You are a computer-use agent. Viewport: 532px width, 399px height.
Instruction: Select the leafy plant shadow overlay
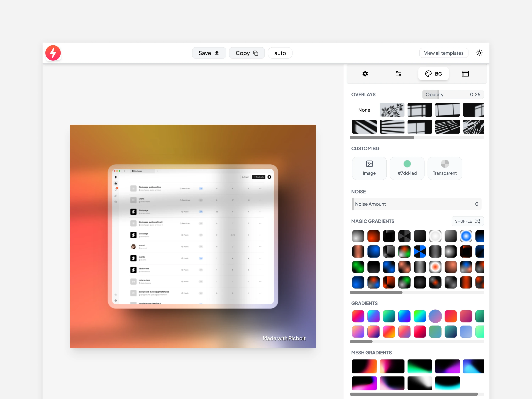(x=392, y=110)
